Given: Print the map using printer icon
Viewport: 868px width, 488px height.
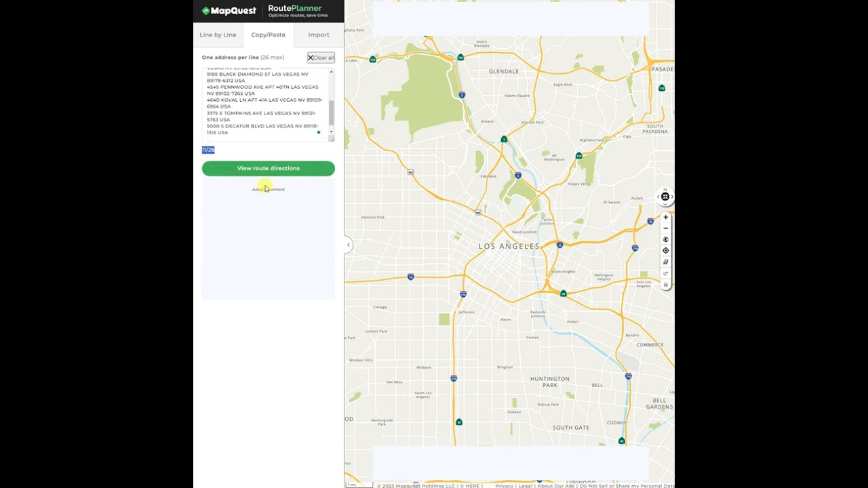Looking at the screenshot, I should tap(665, 285).
